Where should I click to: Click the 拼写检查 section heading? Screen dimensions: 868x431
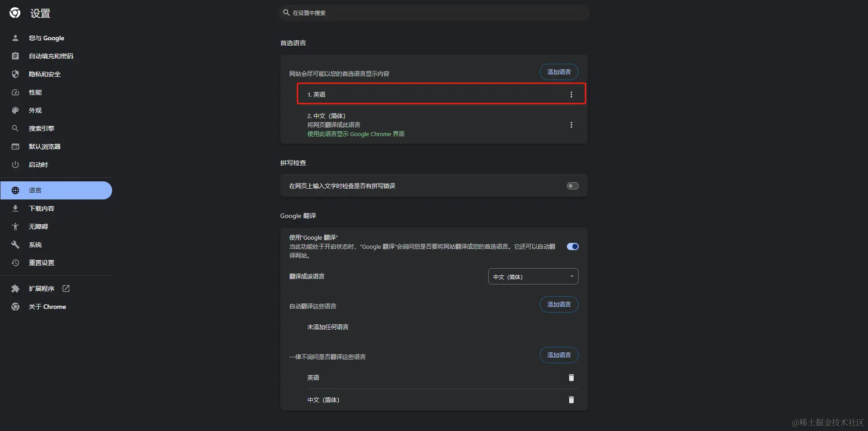pyautogui.click(x=293, y=163)
